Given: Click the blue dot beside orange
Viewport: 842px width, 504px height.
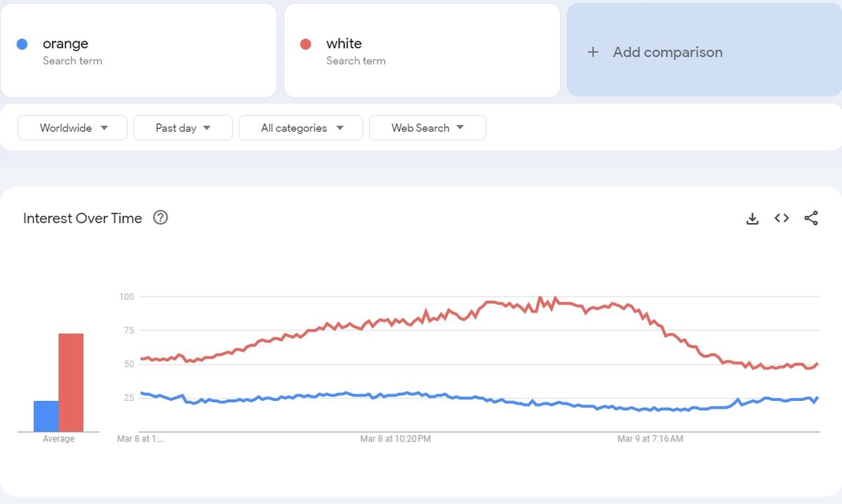Looking at the screenshot, I should 22,44.
